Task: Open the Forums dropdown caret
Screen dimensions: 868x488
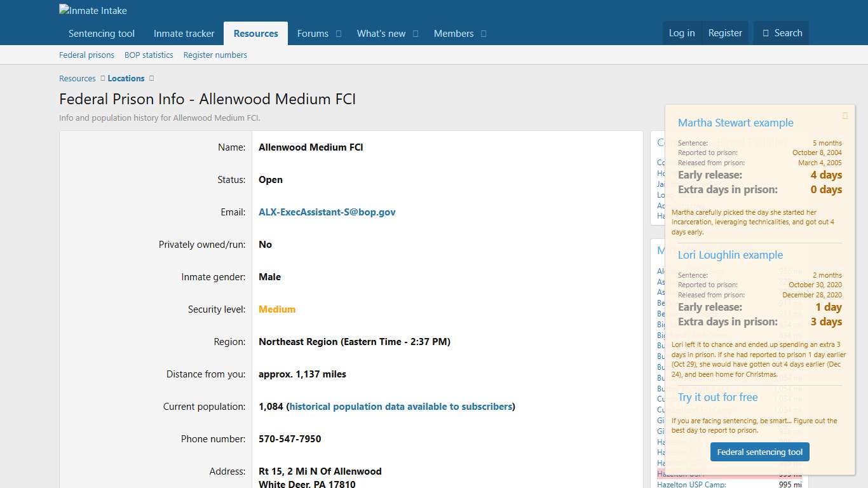Action: (x=338, y=34)
